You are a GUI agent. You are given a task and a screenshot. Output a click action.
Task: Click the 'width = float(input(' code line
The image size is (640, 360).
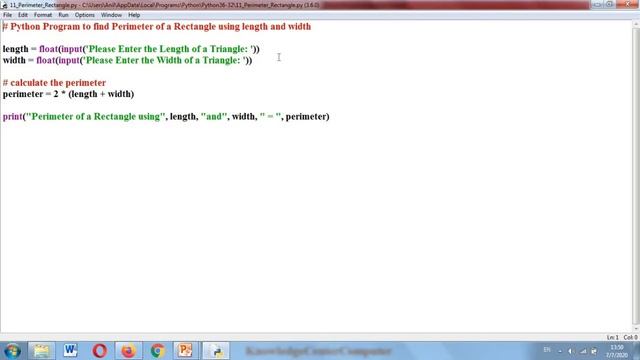pyautogui.click(x=127, y=60)
